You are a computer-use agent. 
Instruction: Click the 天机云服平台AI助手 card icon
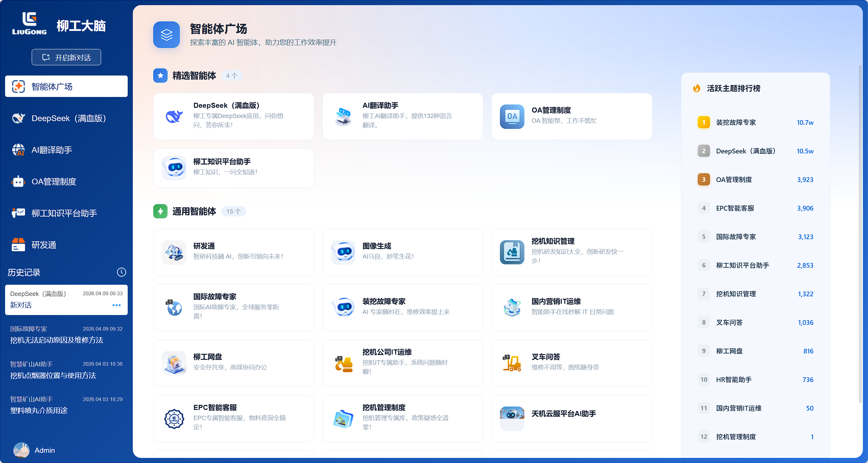512,418
